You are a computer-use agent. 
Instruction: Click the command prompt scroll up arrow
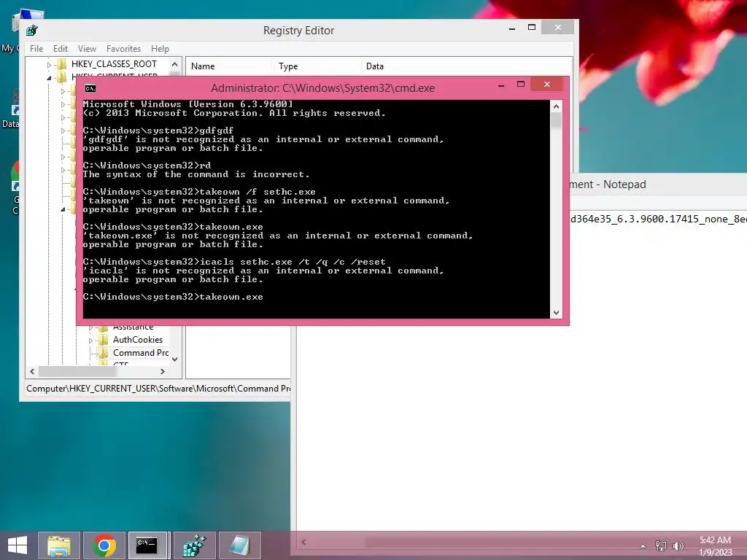pyautogui.click(x=556, y=106)
